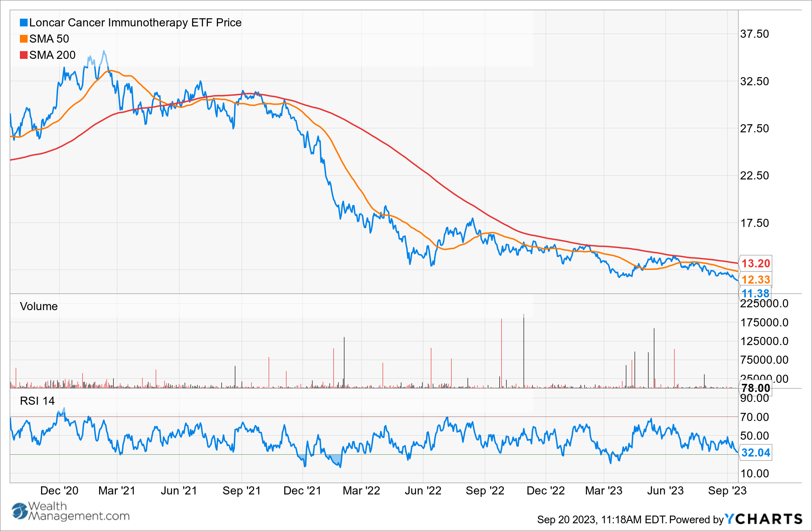Image resolution: width=812 pixels, height=531 pixels.
Task: Click the orange 12.33 SMA 50 value tag
Action: [756, 280]
